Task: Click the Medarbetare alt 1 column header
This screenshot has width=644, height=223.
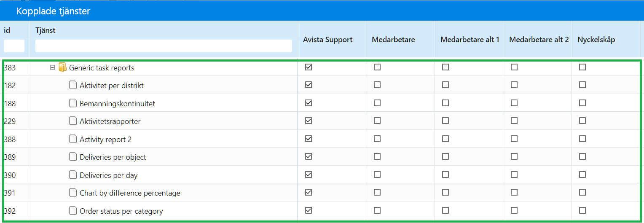Action: click(x=470, y=40)
